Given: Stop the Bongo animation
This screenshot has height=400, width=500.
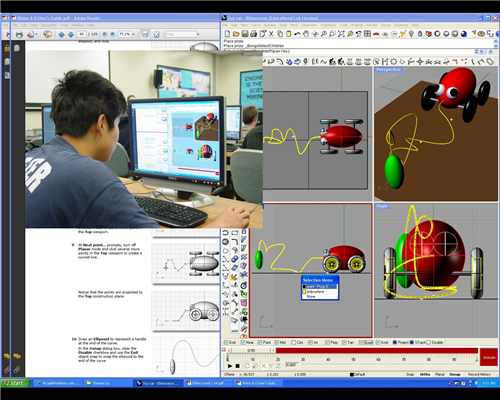Looking at the screenshot, I should [x=237, y=366].
